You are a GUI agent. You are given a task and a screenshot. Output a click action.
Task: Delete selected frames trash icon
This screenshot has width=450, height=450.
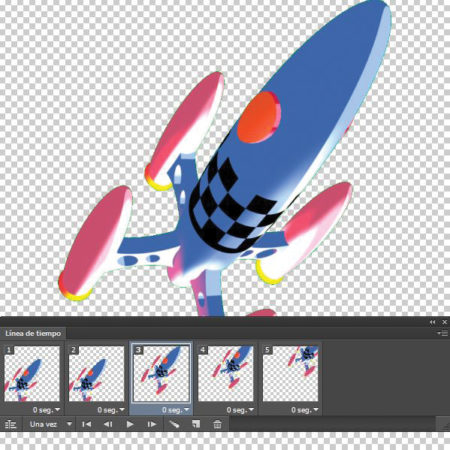[x=217, y=424]
